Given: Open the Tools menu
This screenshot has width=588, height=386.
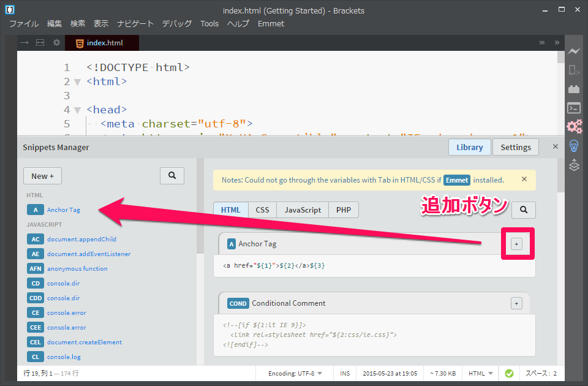Looking at the screenshot, I should pos(209,24).
